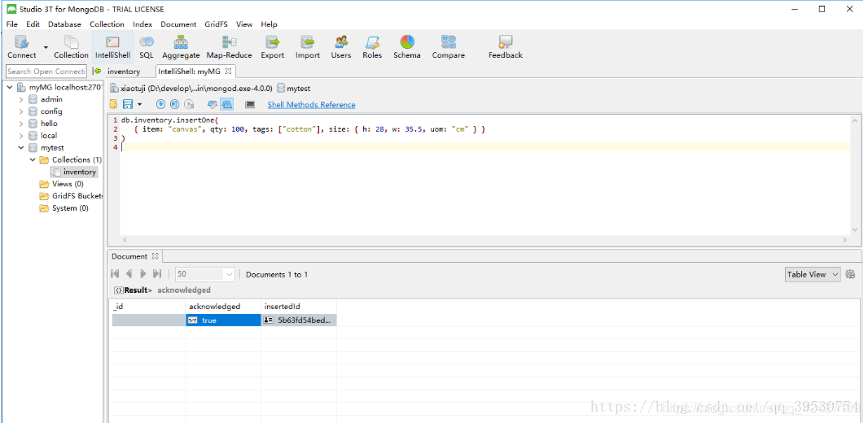Collapse the mytest database node
Image resolution: width=868 pixels, height=423 pixels.
[x=22, y=147]
